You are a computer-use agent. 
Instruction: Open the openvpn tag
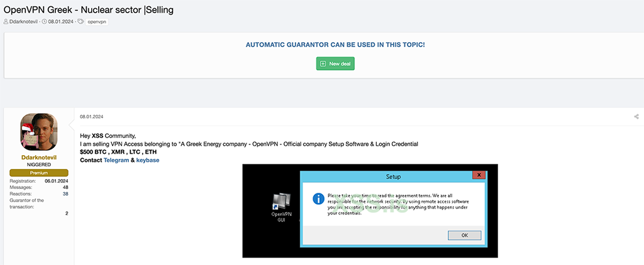(x=97, y=22)
